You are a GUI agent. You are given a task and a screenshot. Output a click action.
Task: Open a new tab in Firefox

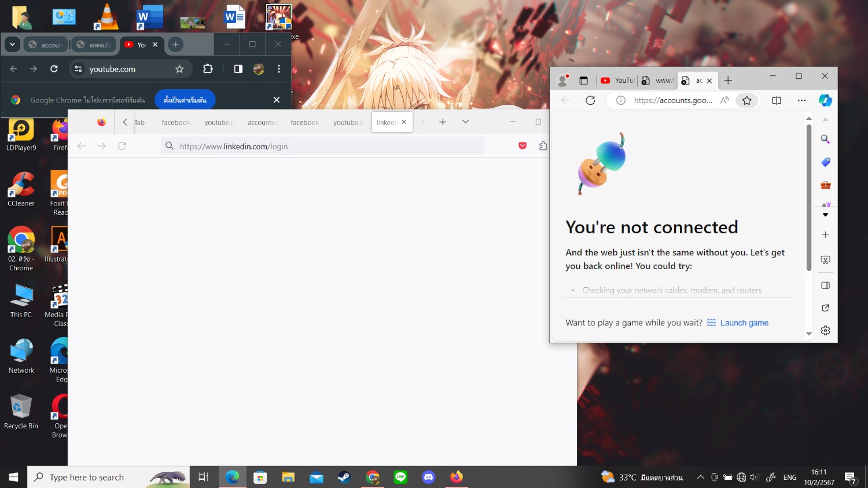(x=443, y=122)
